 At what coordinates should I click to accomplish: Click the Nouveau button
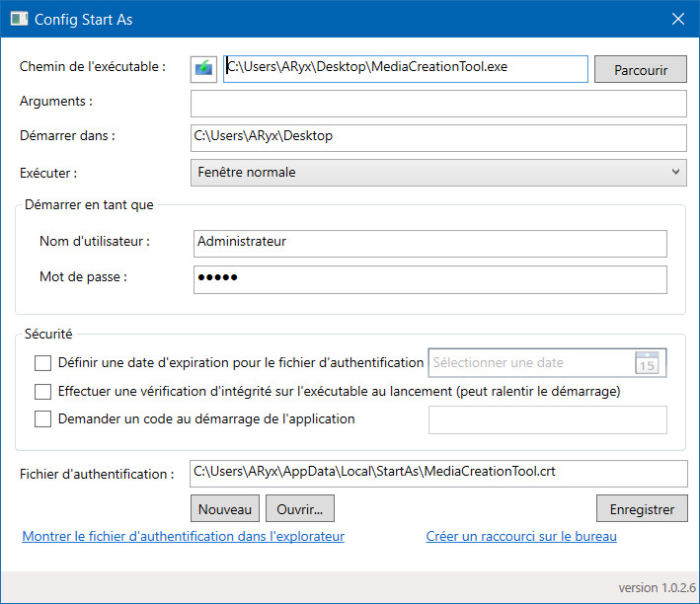(x=225, y=508)
